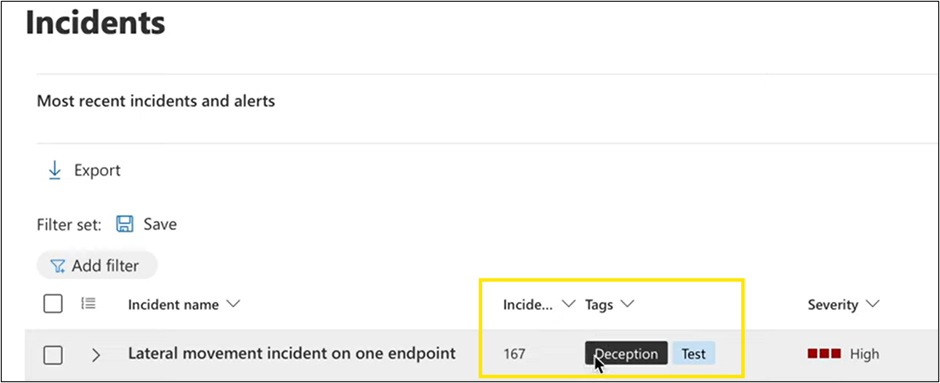Click the Deception tag
Viewport: 940px width, 383px height.
[626, 354]
